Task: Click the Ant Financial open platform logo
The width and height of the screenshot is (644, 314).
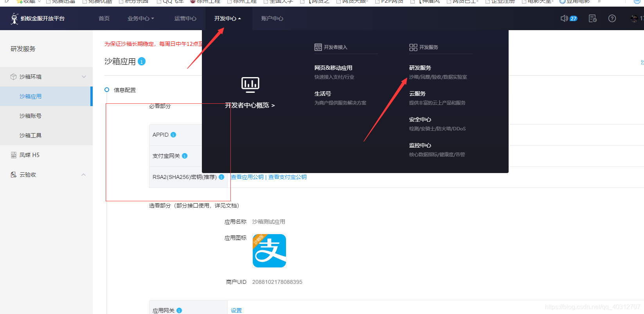Action: 38,18
